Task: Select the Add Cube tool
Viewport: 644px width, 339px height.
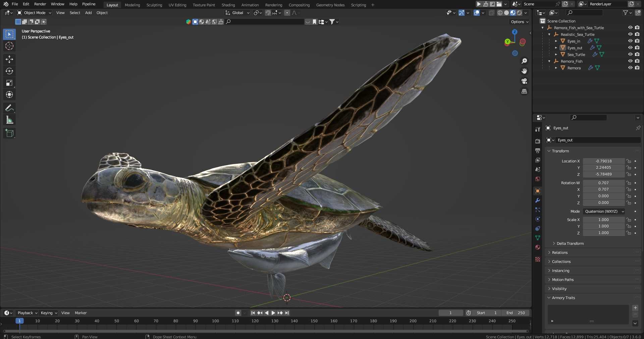Action: tap(9, 133)
